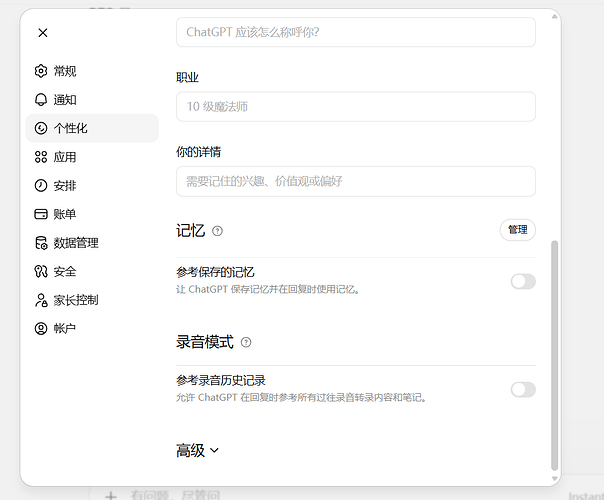Open the 数据管理 settings tab

coord(92,243)
